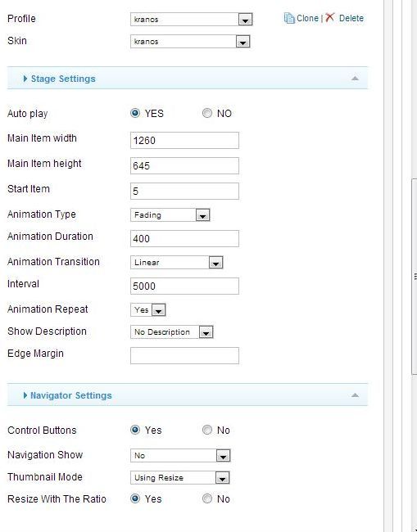This screenshot has width=417, height=532.
Task: Set Auto play to NO
Action: click(x=207, y=113)
